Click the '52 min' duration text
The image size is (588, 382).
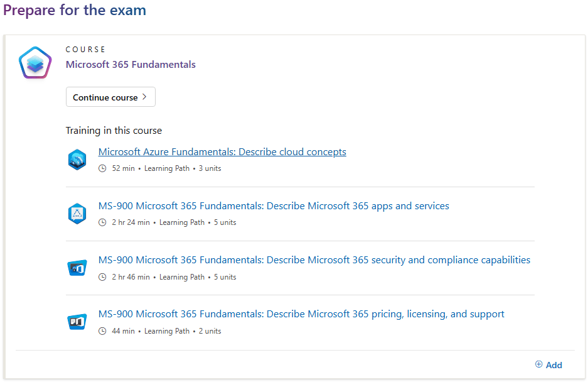click(x=124, y=168)
